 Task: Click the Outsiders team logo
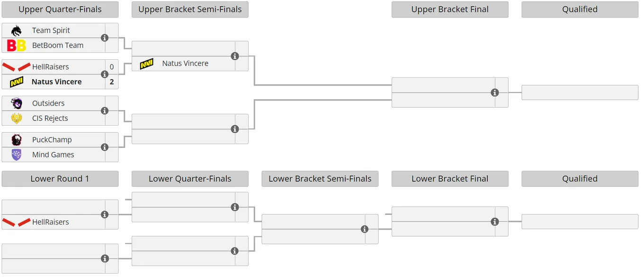[17, 103]
